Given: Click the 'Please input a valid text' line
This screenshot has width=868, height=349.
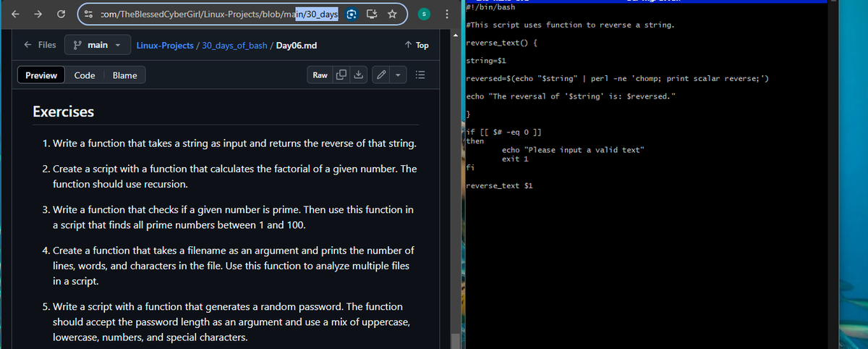Looking at the screenshot, I should coord(571,150).
